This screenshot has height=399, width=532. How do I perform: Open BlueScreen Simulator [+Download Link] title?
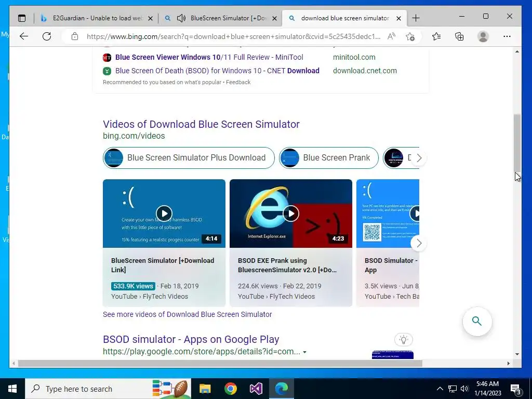click(163, 265)
